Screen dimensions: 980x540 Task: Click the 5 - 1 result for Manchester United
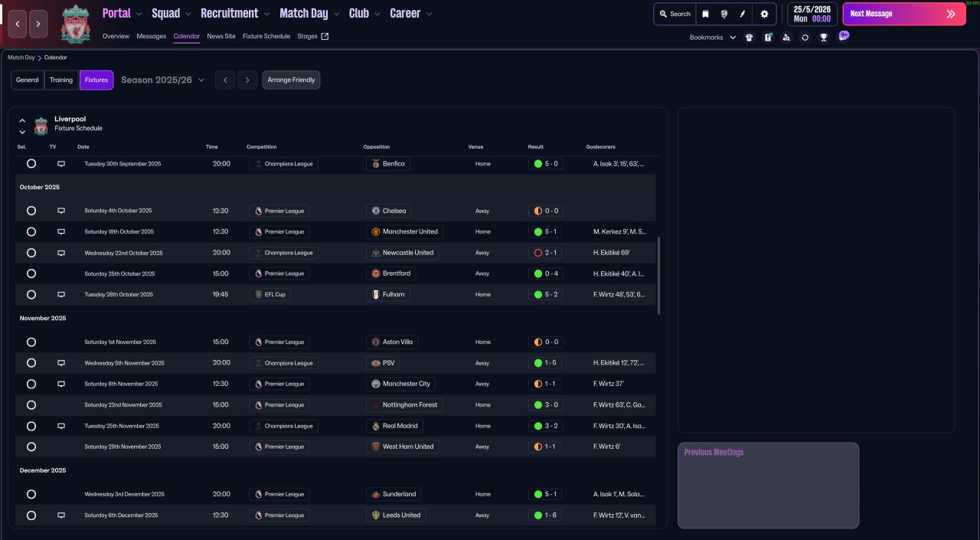(x=546, y=231)
